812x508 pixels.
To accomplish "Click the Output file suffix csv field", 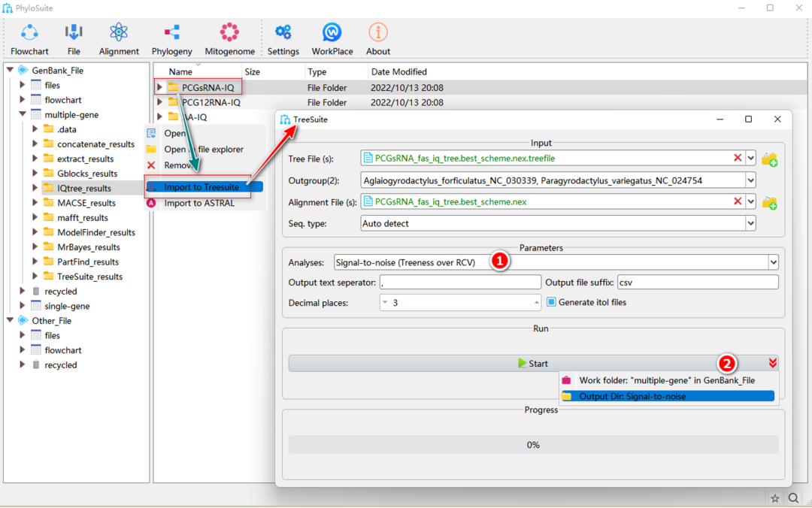I will (698, 283).
